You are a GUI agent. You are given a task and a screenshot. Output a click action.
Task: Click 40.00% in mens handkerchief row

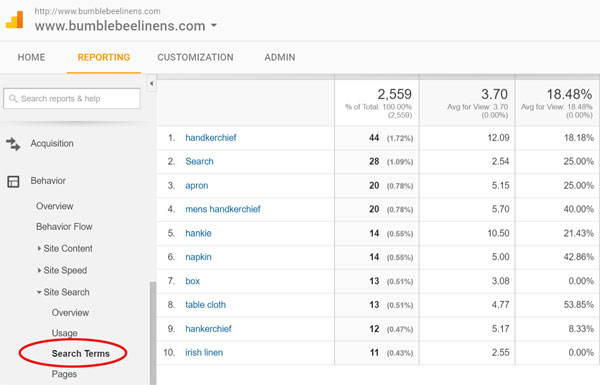[579, 209]
